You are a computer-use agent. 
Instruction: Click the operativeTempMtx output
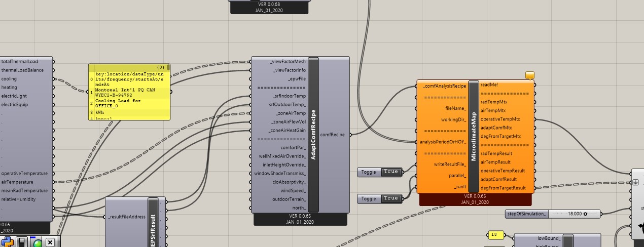click(x=500, y=119)
